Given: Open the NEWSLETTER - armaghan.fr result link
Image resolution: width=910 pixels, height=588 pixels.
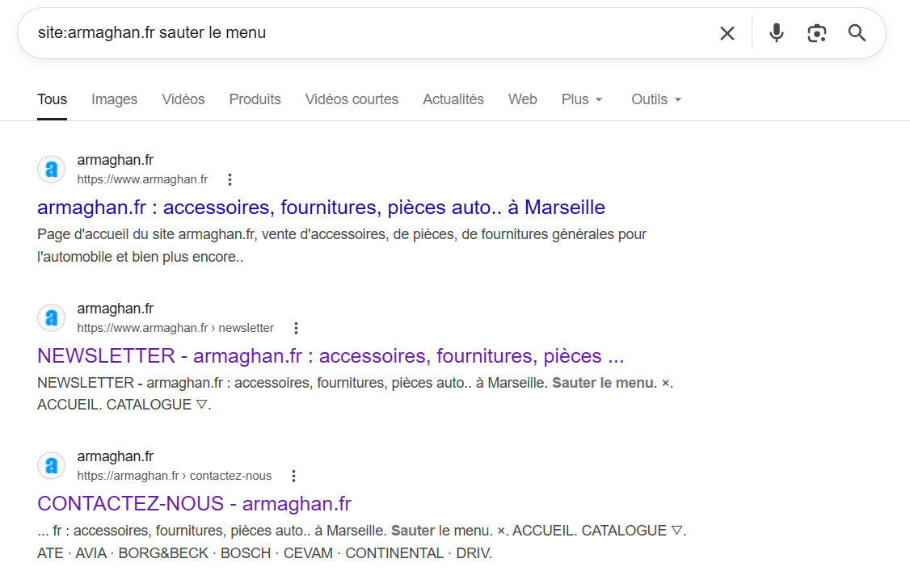Looking at the screenshot, I should (x=330, y=355).
